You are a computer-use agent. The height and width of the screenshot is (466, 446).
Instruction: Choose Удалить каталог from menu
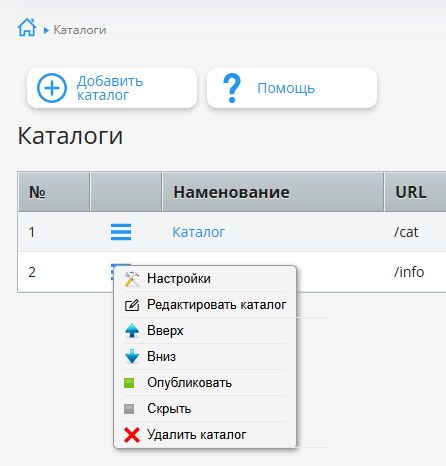tap(197, 434)
